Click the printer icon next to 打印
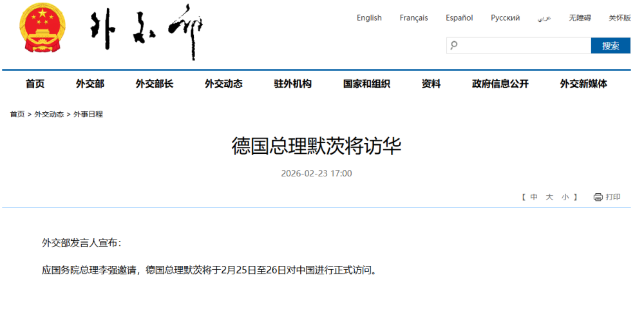The height and width of the screenshot is (311, 644). [598, 197]
